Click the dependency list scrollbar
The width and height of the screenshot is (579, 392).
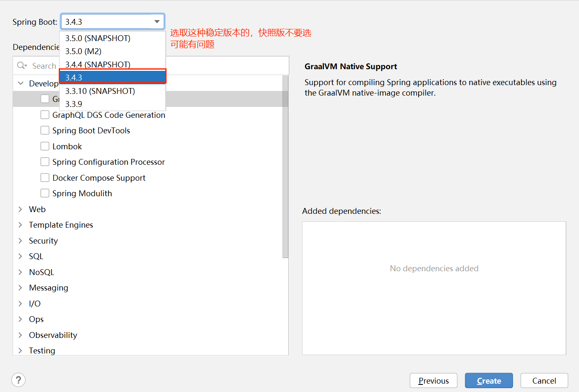click(285, 167)
